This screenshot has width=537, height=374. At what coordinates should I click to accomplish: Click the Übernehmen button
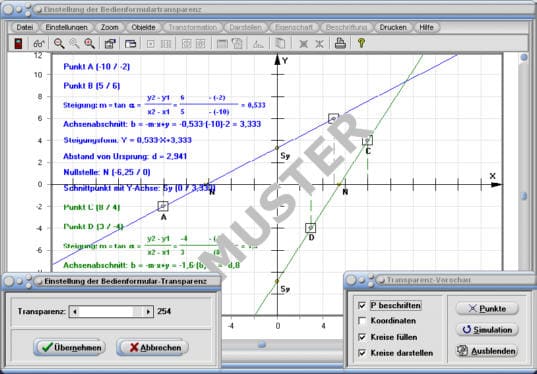(70, 348)
